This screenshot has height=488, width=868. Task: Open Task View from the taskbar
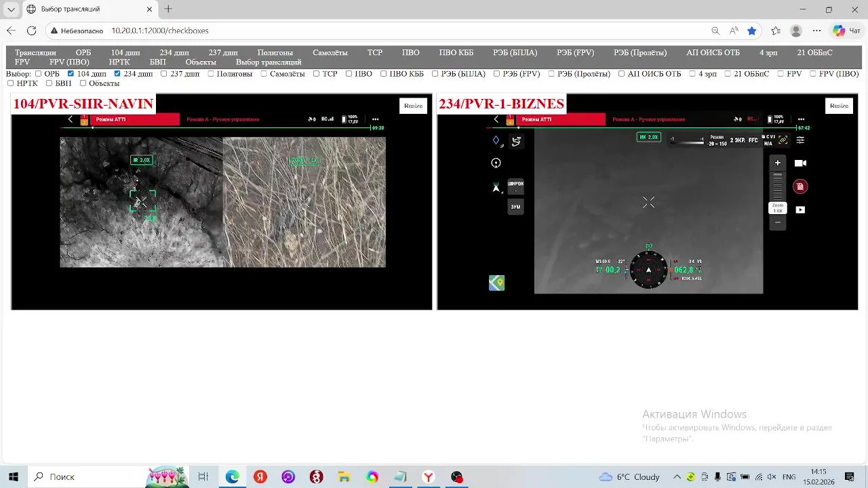203,476
